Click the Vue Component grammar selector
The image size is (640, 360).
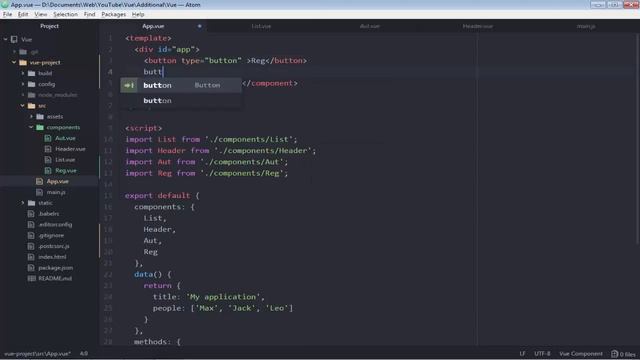581,354
